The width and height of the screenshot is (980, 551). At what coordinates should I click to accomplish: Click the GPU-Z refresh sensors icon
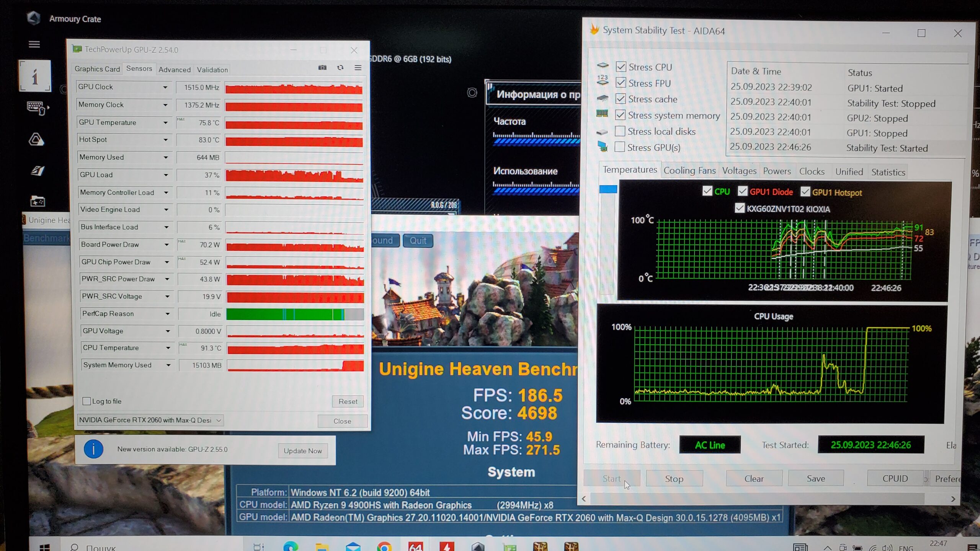point(340,68)
